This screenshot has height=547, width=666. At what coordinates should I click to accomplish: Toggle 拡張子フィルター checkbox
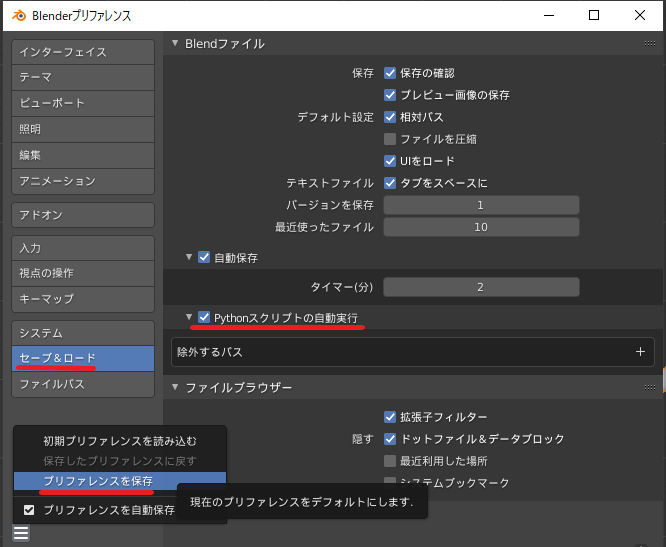pos(390,417)
